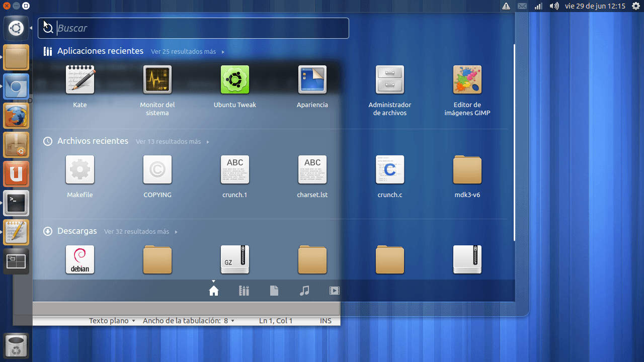Open the Trash in the launcher
Image resolution: width=644 pixels, height=362 pixels.
16,346
